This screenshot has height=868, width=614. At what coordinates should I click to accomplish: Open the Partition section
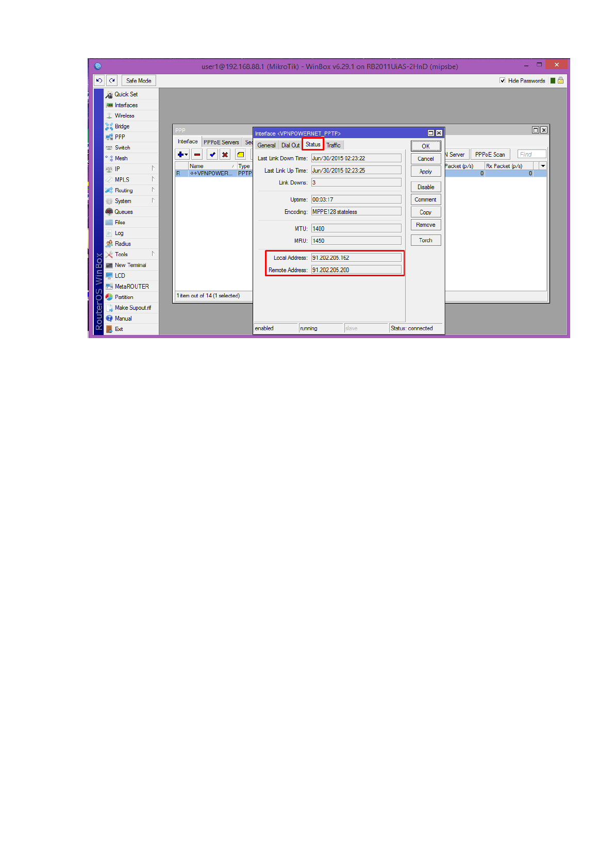(x=124, y=297)
